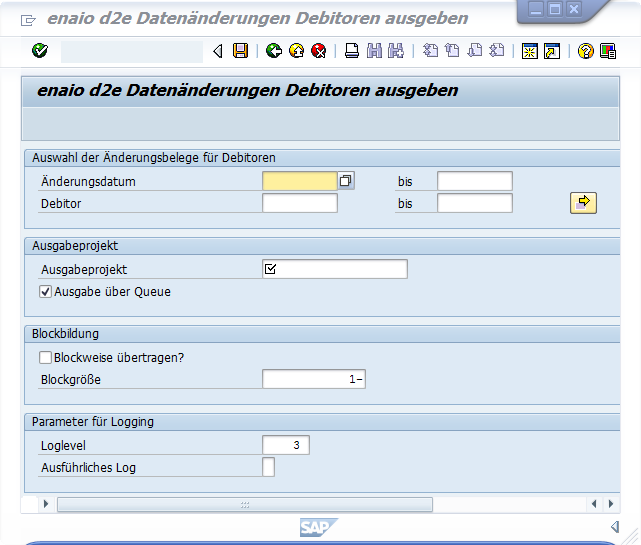Screen dimensions: 641x545
Task: Focus the Ausgabeprojekt input field
Action: point(334,269)
